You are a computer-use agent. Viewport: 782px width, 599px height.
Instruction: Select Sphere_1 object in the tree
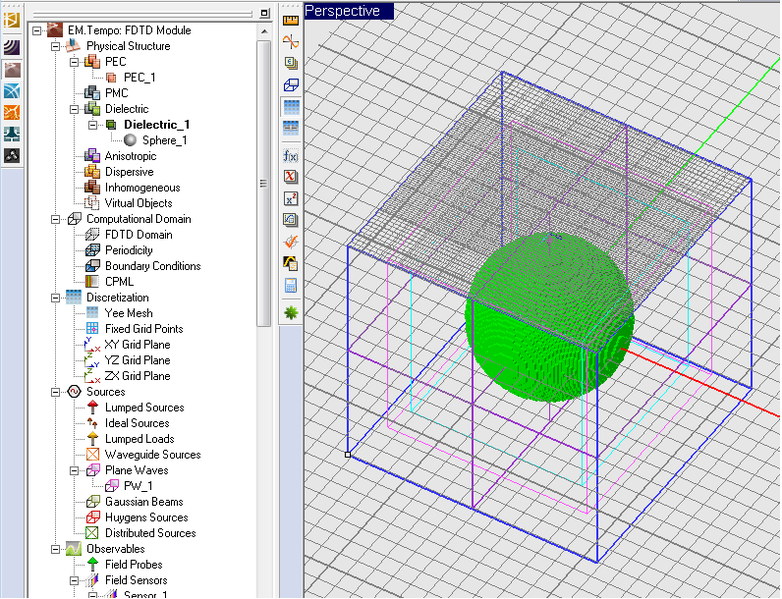point(163,141)
